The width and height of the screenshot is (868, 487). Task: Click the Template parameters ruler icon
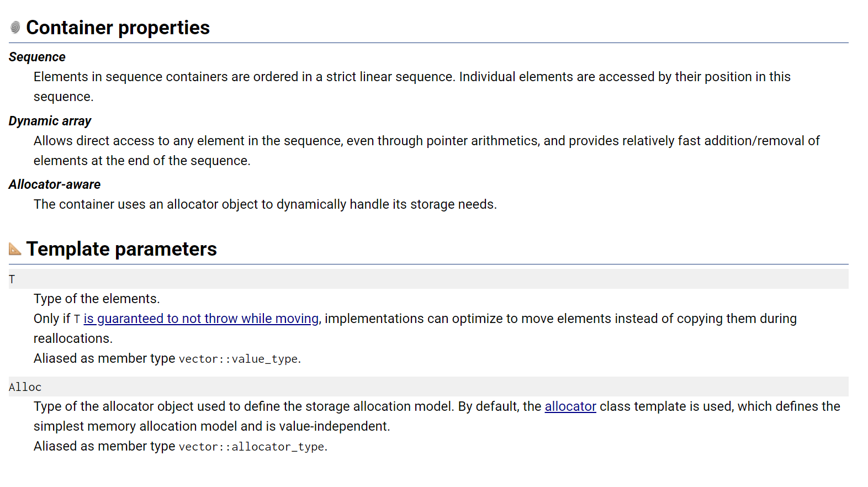(15, 249)
